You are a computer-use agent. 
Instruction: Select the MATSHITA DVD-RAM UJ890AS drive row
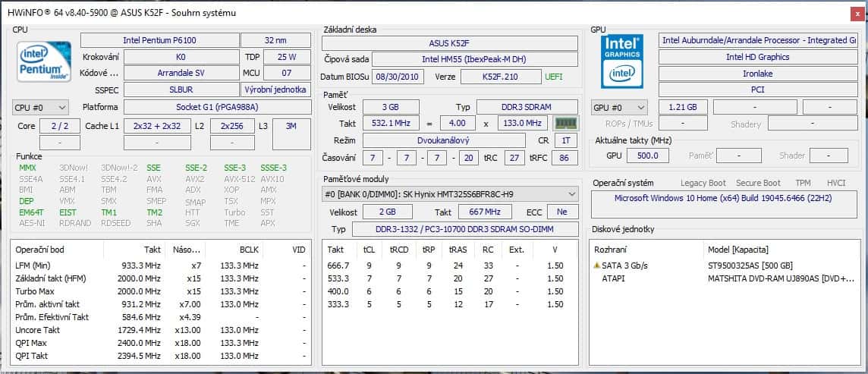[725, 278]
